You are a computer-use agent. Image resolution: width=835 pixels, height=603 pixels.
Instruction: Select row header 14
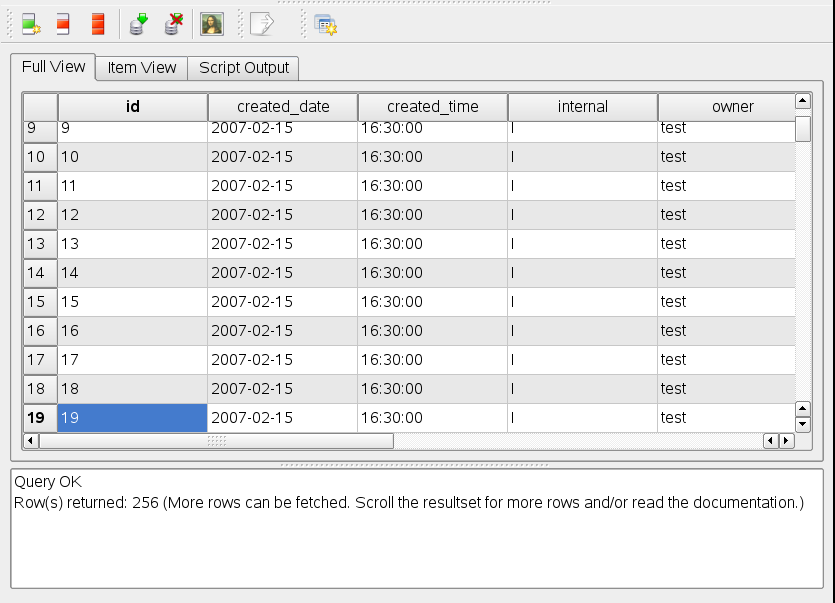click(x=40, y=272)
